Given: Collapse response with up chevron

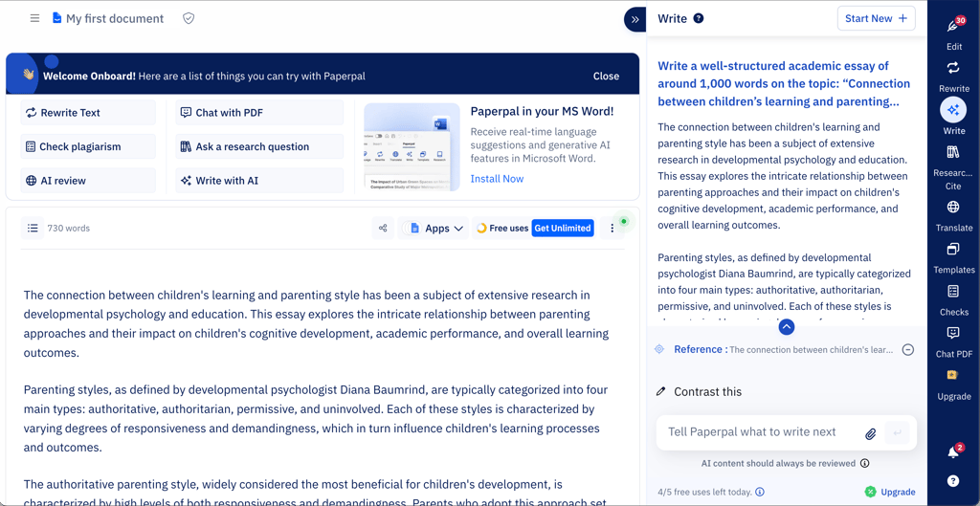Looking at the screenshot, I should pos(787,326).
